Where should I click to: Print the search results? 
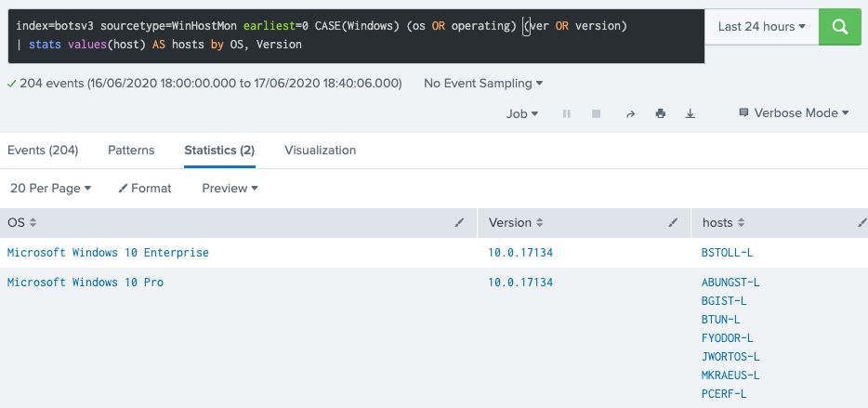660,113
